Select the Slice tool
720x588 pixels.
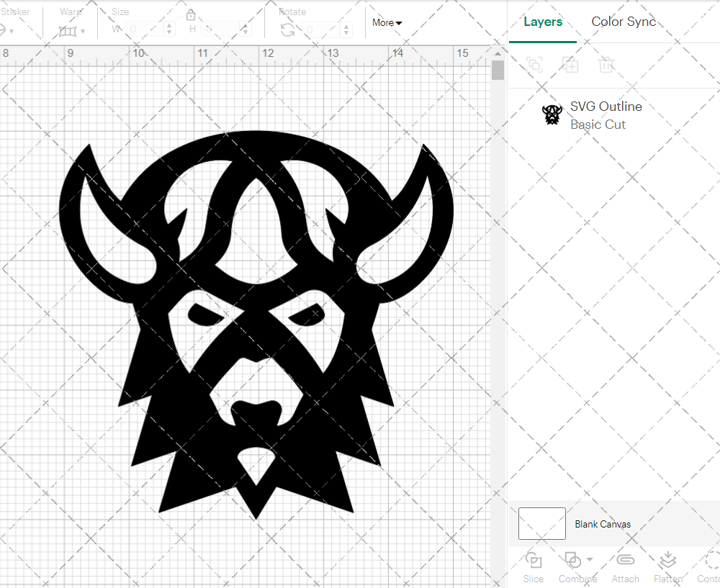(x=533, y=566)
